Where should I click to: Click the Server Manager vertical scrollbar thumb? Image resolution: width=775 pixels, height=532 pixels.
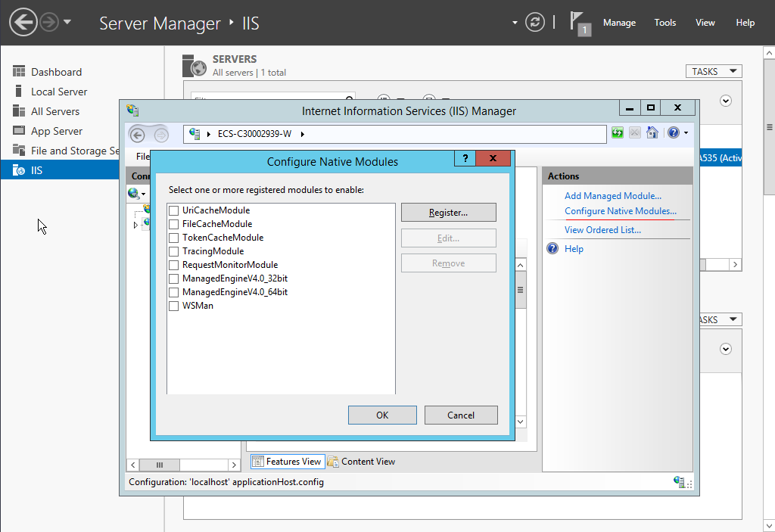click(x=769, y=127)
